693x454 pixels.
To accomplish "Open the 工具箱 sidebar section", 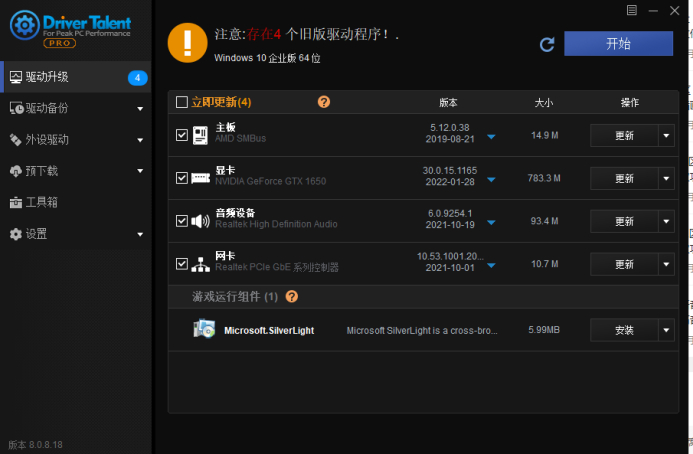I will [x=76, y=202].
